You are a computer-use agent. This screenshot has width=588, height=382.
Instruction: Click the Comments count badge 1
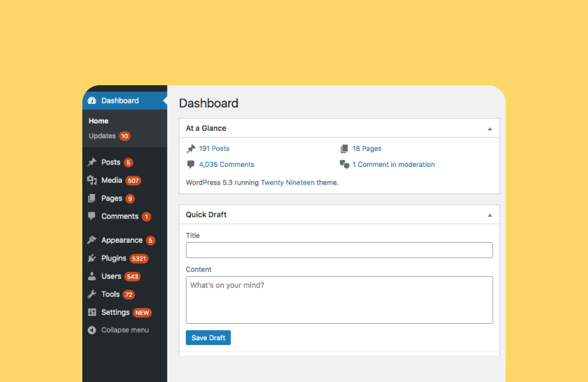coord(146,217)
